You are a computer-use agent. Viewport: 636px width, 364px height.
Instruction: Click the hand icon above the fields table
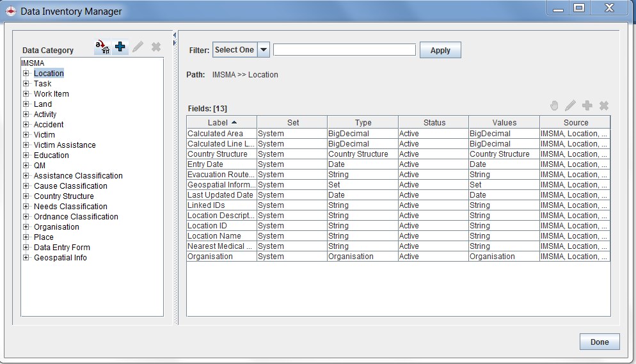[554, 106]
